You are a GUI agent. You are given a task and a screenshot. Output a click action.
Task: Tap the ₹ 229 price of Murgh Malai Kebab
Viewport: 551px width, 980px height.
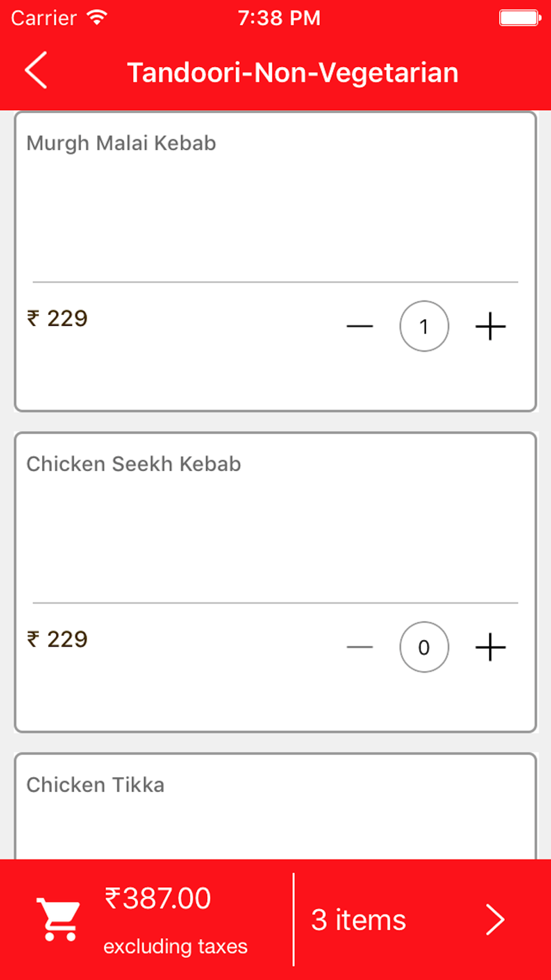(58, 319)
